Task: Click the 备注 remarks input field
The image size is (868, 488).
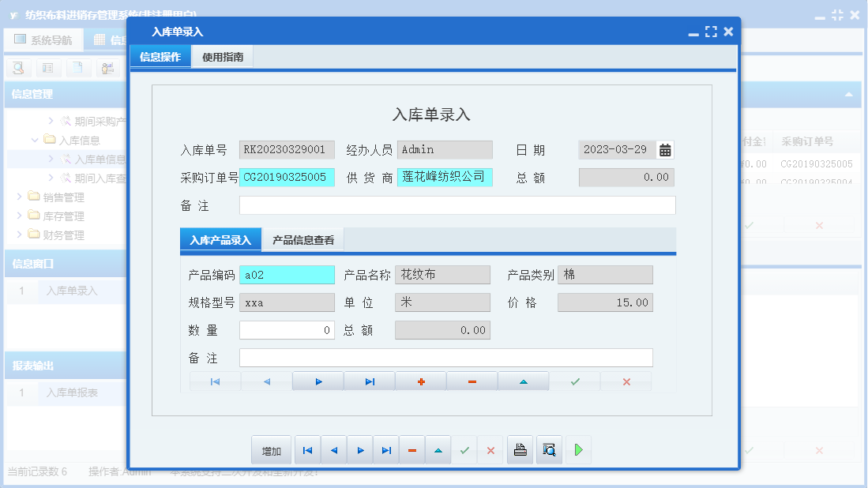Action: [458, 205]
